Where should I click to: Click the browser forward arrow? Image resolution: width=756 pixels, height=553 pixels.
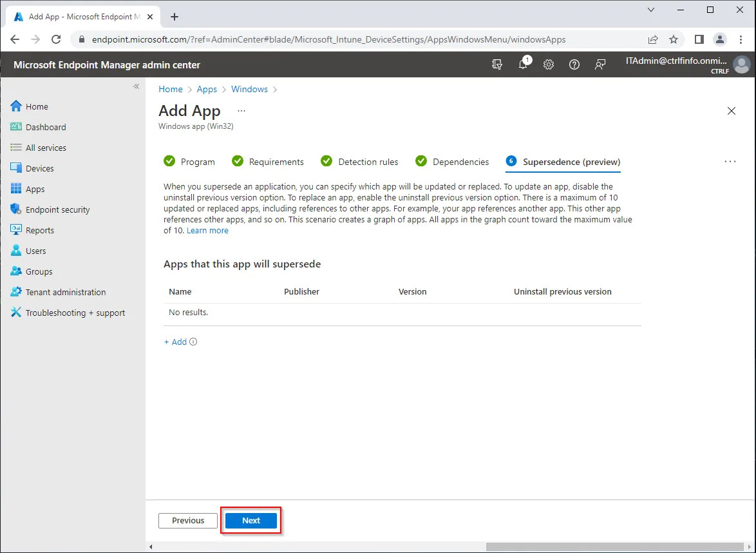[x=35, y=39]
